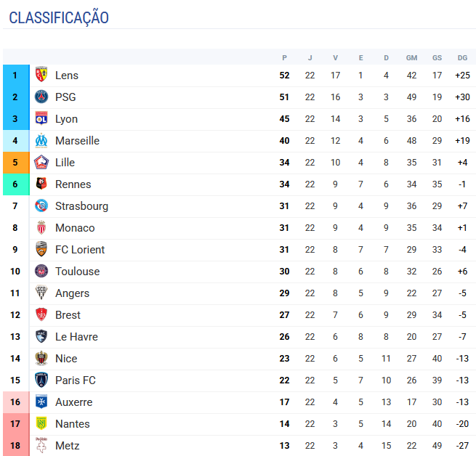The height and width of the screenshot is (456, 476).
Task: Click the Lille club crest icon
Action: tap(41, 162)
